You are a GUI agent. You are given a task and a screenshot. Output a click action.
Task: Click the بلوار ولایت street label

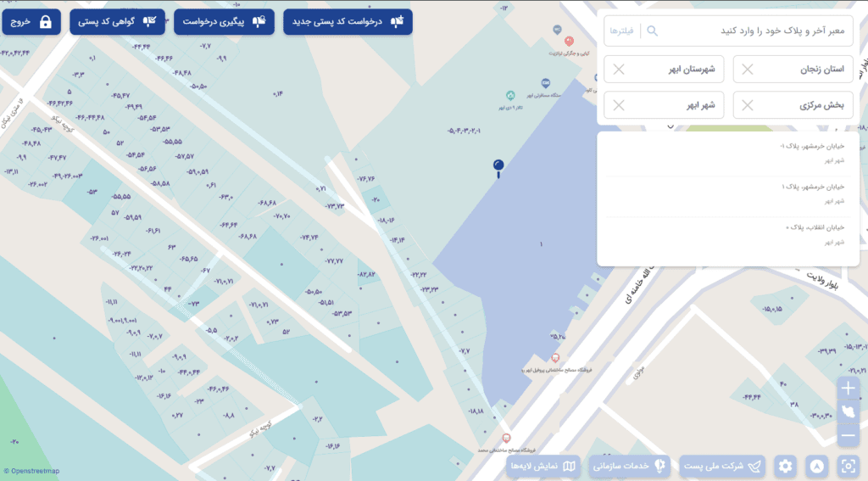click(x=822, y=281)
